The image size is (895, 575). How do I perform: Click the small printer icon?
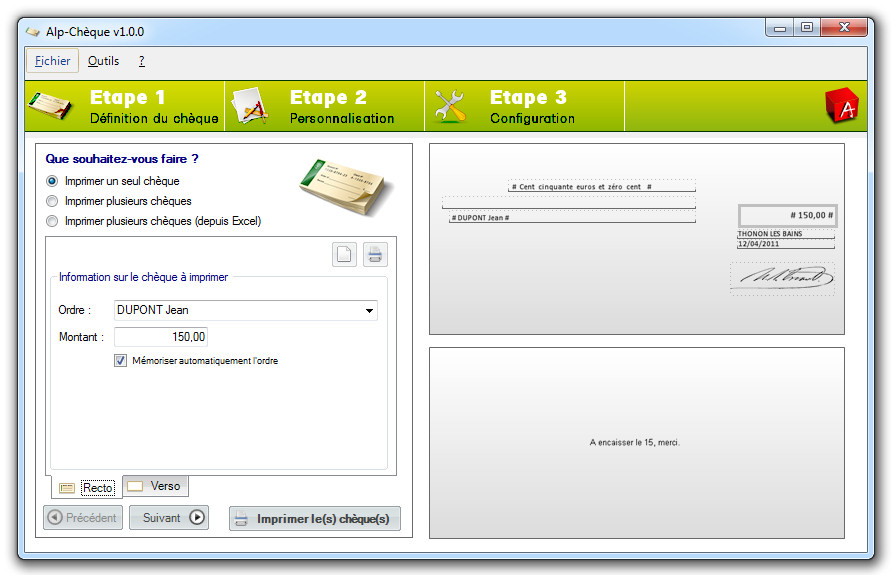tap(375, 255)
